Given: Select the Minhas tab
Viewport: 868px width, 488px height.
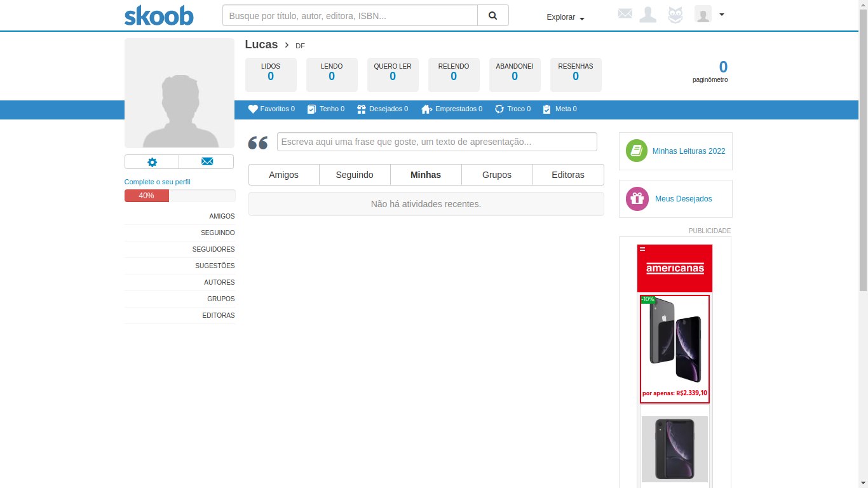Looking at the screenshot, I should 426,175.
